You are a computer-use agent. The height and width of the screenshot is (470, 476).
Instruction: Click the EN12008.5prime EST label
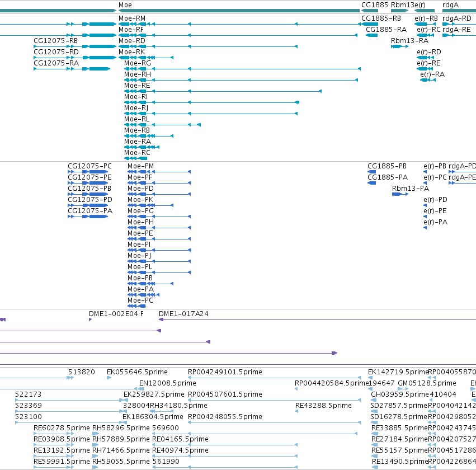tap(168, 383)
